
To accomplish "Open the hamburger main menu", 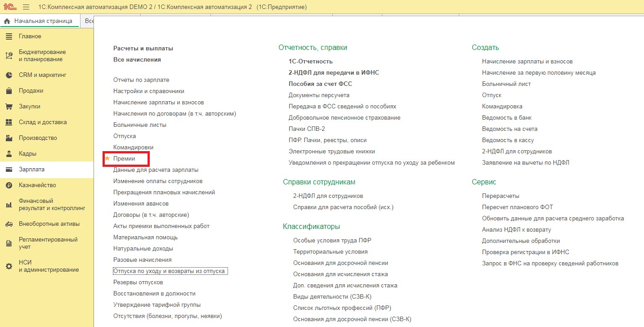I will pos(26,7).
